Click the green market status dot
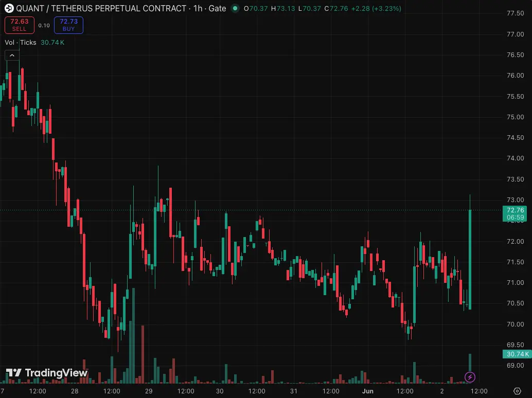Screen dimensions: 532x398 pos(235,8)
